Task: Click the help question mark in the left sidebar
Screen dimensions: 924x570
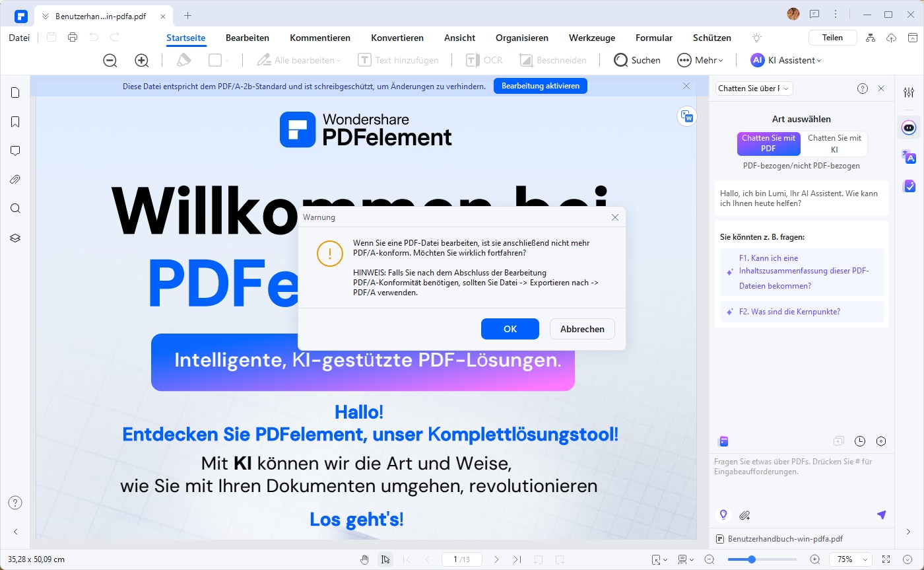Action: pos(15,503)
